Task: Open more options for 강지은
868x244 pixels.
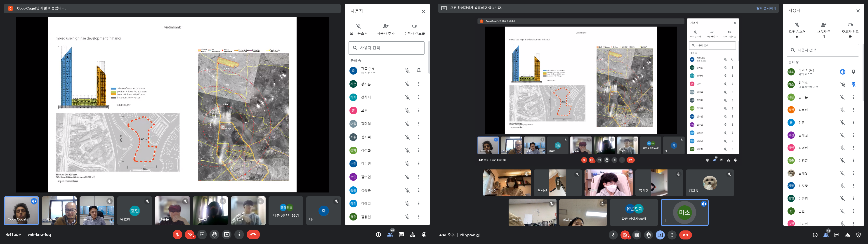Action: 419,84
